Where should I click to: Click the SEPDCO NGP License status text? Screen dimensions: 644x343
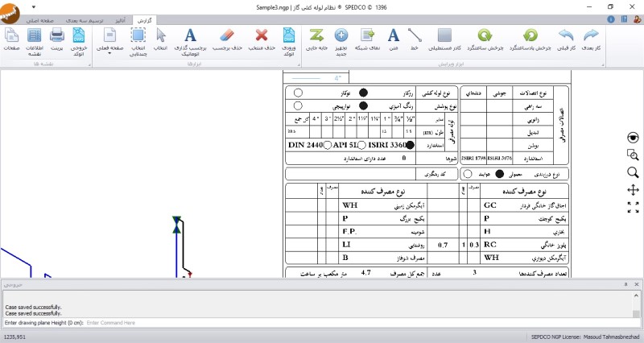[x=586, y=337]
